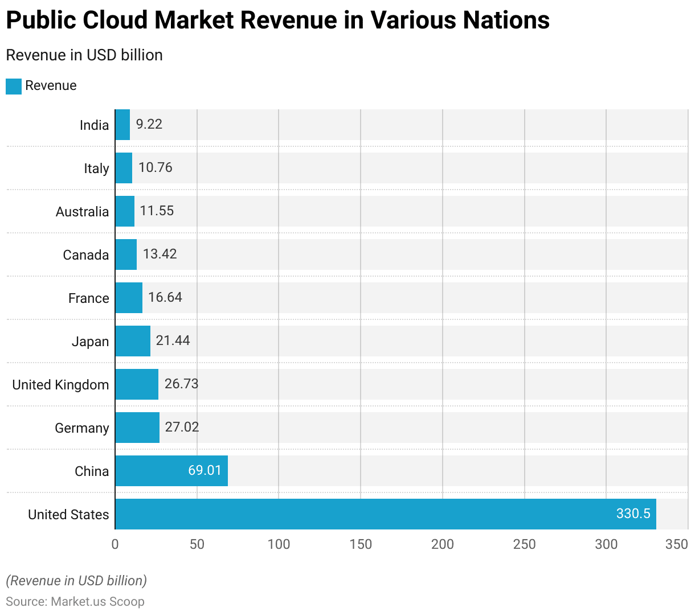Select the Canada revenue bar
The width and height of the screenshot is (695, 616).
pos(126,254)
